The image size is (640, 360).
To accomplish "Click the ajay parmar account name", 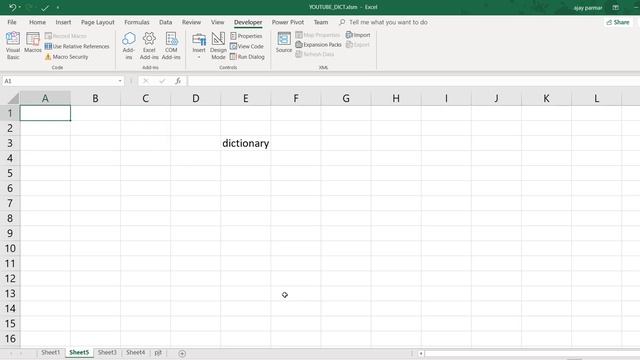I will click(588, 7).
